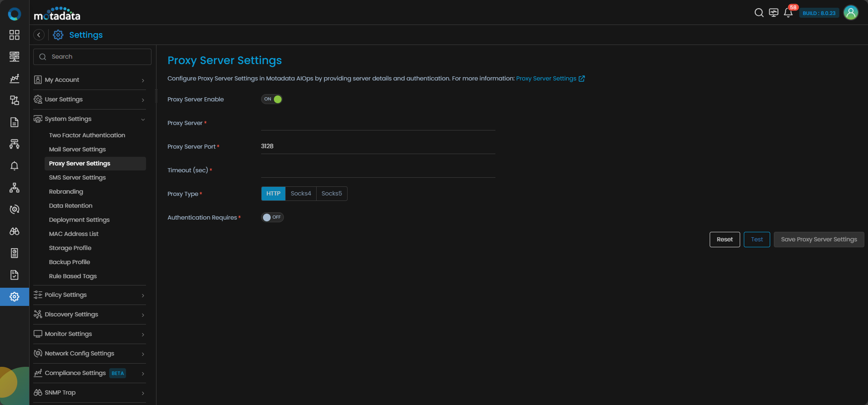Viewport: 868px width, 405px height.
Task: Open the log document icon in left rail
Action: pos(15,122)
